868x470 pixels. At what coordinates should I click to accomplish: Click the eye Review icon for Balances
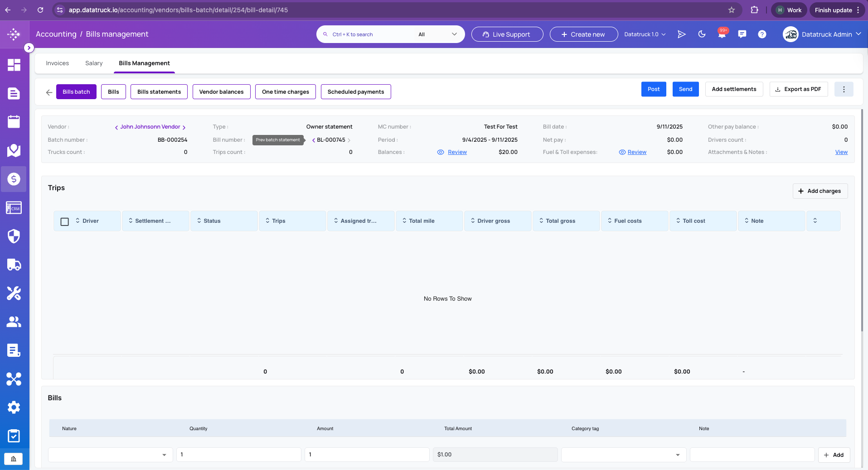[440, 152]
